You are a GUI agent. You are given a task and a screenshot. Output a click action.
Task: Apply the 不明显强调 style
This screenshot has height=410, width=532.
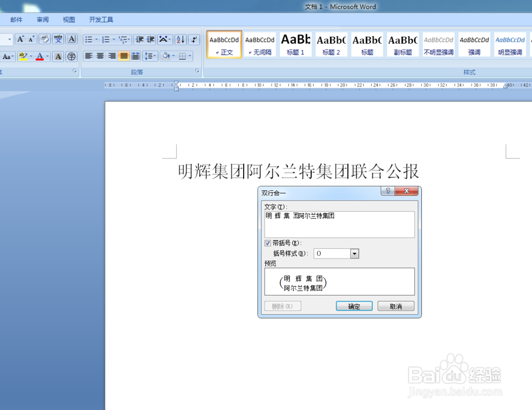tap(438, 45)
